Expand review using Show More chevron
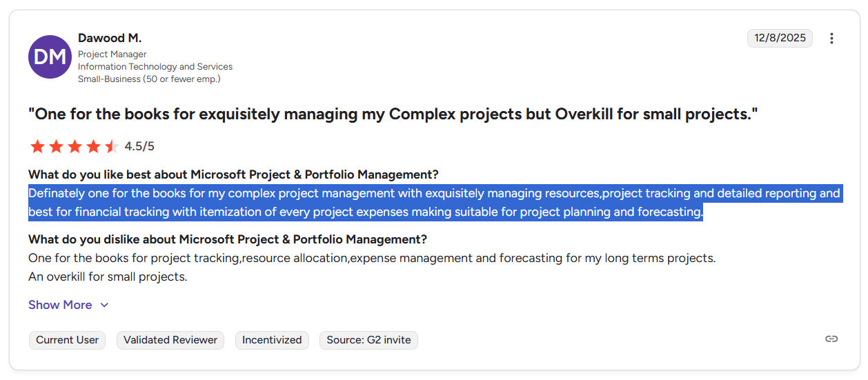This screenshot has height=380, width=868. point(104,305)
